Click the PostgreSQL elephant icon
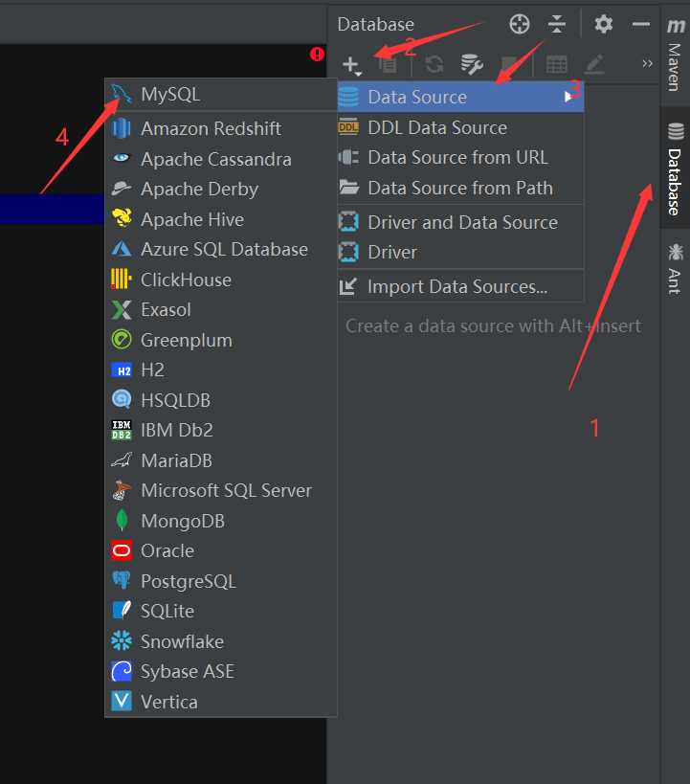This screenshot has width=690, height=784. click(x=122, y=581)
